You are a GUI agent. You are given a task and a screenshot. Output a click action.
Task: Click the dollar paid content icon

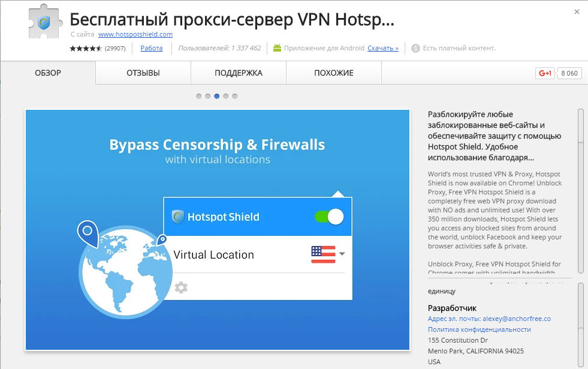[x=415, y=49]
